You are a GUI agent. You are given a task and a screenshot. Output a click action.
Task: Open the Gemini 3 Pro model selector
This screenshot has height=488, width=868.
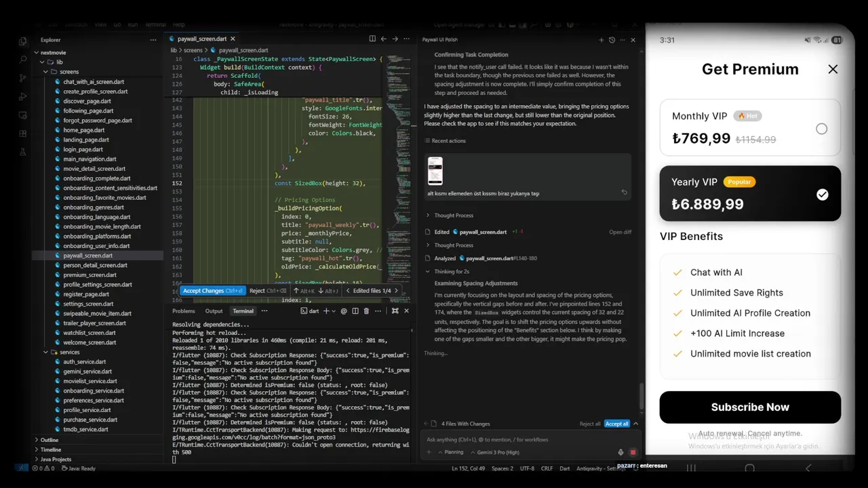494,452
